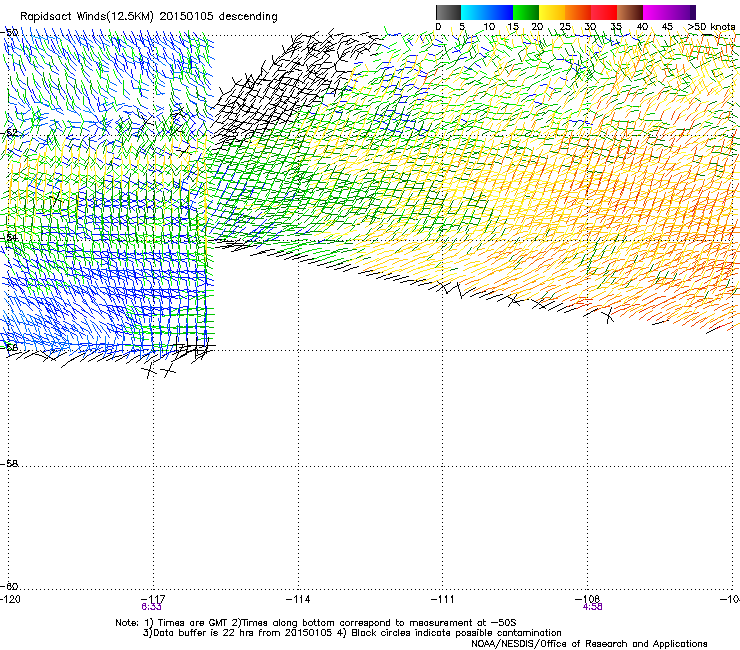The height and width of the screenshot is (650, 740).
Task: Click the legend label "5"
Action: [462, 27]
